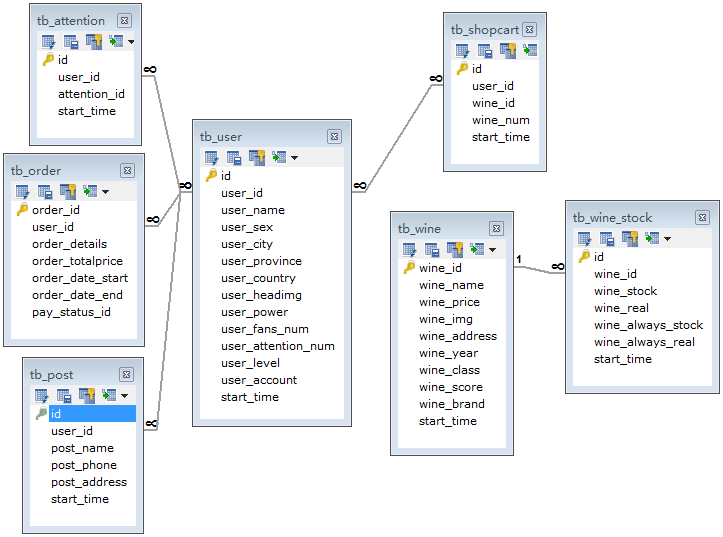Open the dropdown arrow in tb_post toolbar
The image size is (723, 537).
(x=124, y=396)
